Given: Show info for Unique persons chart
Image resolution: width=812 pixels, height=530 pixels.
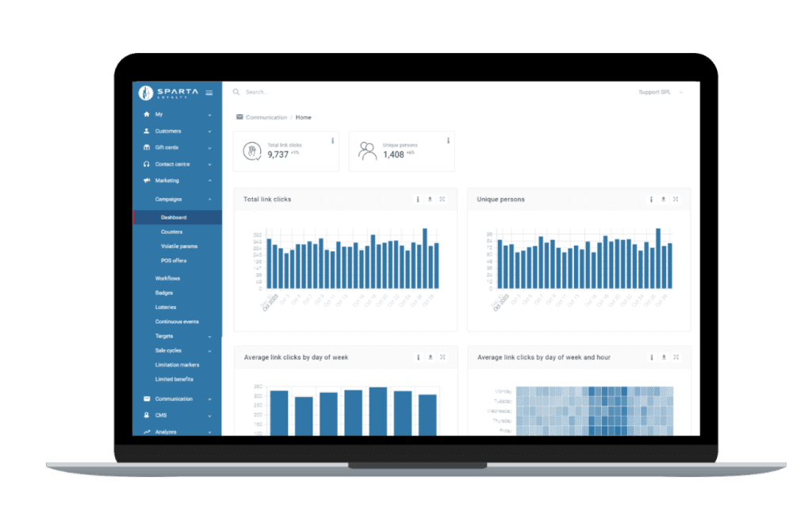Looking at the screenshot, I should [x=651, y=200].
